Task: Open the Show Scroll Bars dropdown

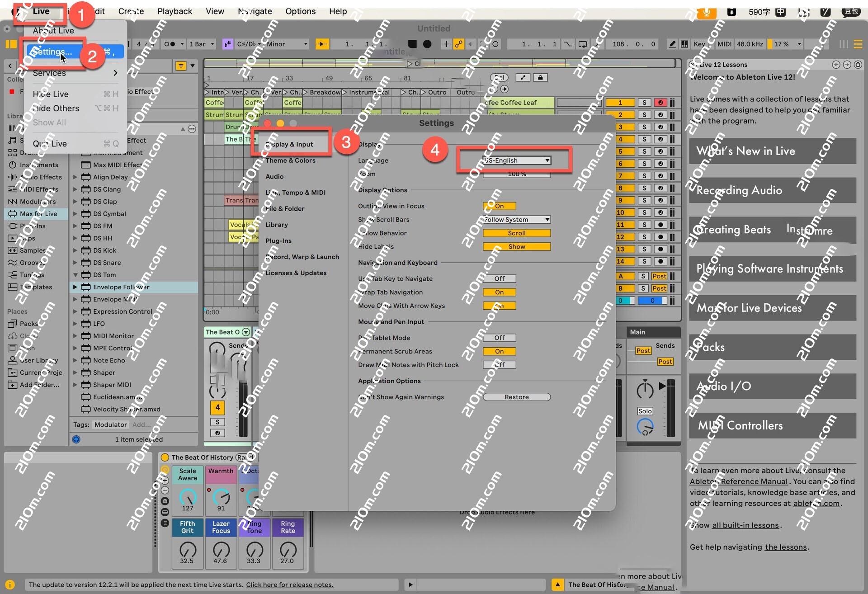Action: point(516,220)
